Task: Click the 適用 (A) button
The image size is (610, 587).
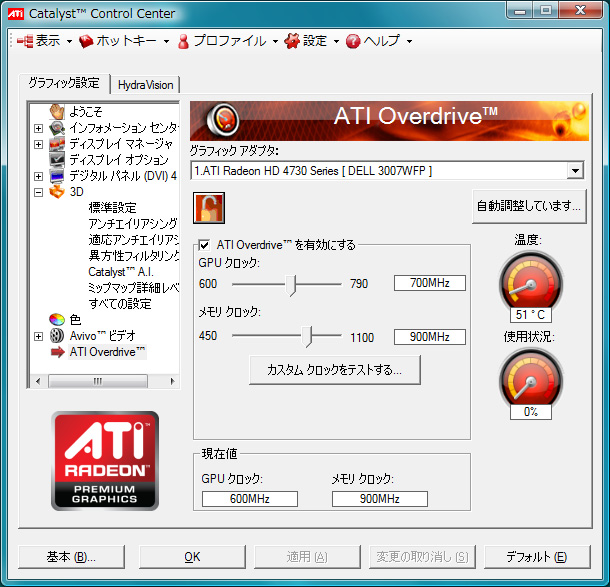Action: click(307, 557)
